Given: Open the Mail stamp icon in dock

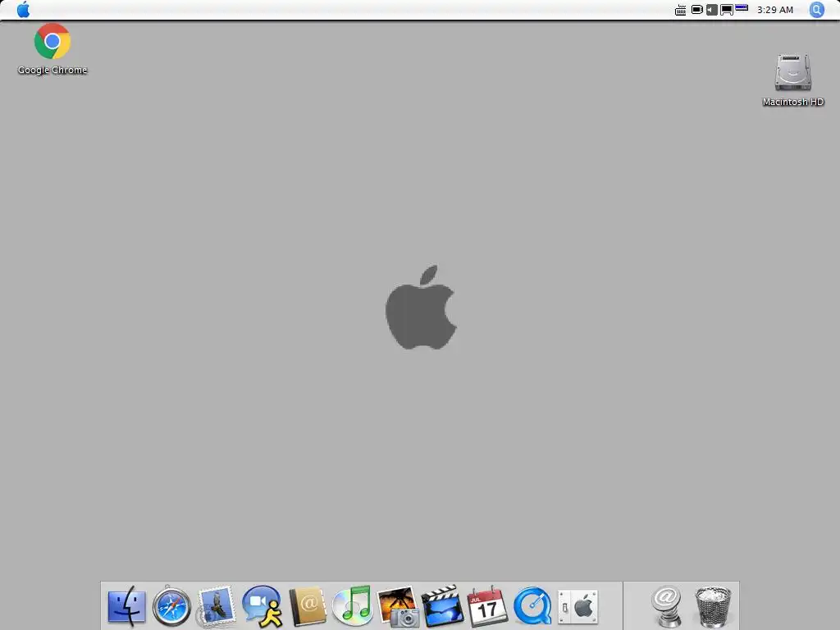Looking at the screenshot, I should tap(217, 606).
